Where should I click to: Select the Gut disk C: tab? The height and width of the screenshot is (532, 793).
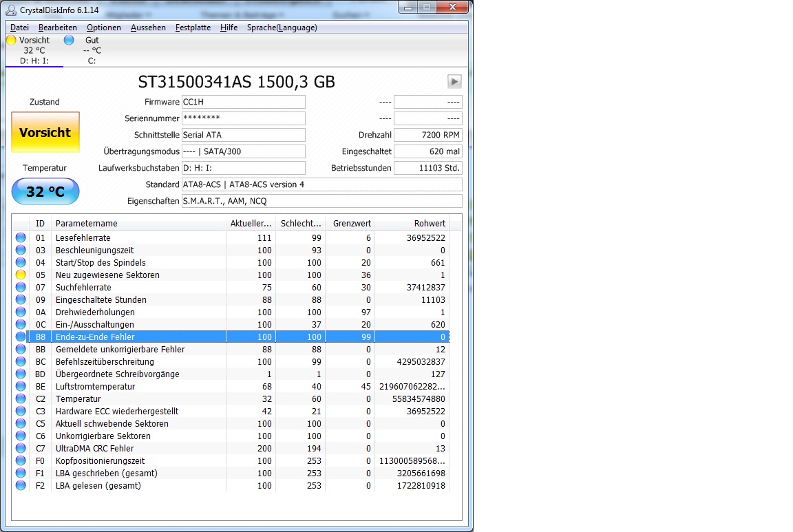92,50
